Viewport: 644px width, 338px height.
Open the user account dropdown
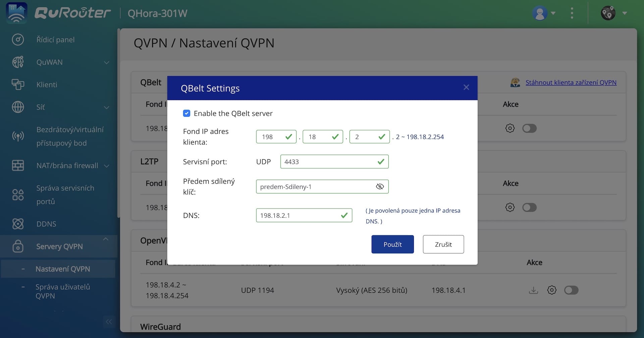[x=544, y=13]
